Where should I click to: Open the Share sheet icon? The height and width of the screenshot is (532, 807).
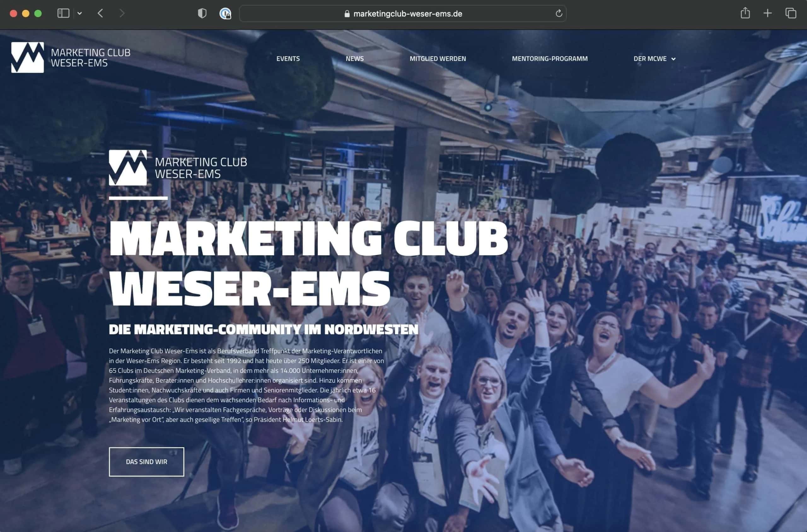[x=745, y=13]
